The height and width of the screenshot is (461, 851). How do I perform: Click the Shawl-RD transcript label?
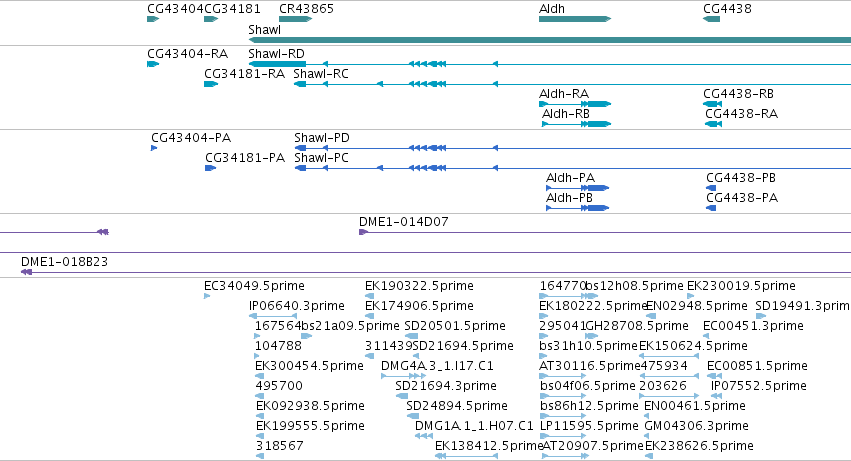point(276,54)
